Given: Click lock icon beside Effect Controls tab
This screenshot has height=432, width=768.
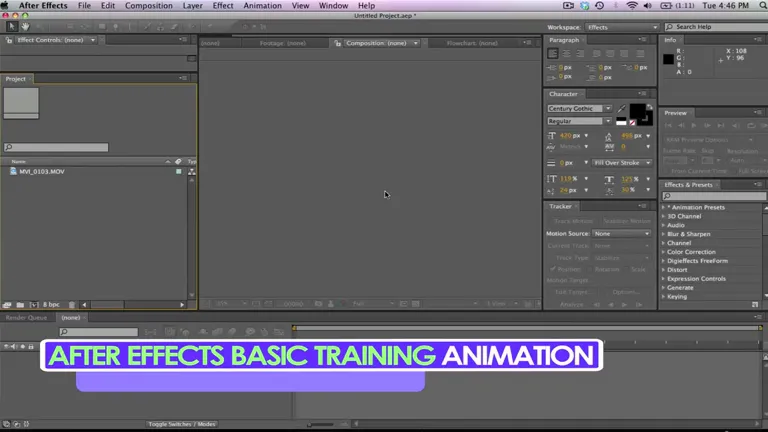Looking at the screenshot, I should coord(9,40).
